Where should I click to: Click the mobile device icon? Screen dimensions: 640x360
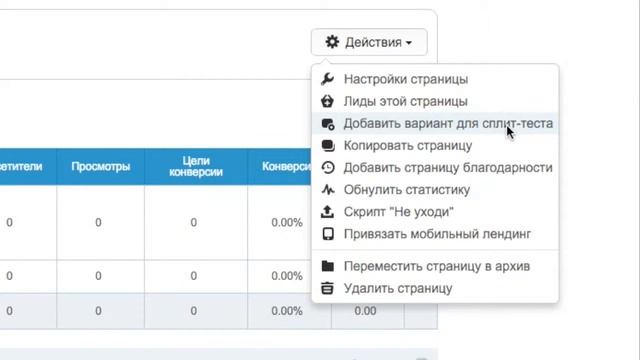click(x=328, y=234)
